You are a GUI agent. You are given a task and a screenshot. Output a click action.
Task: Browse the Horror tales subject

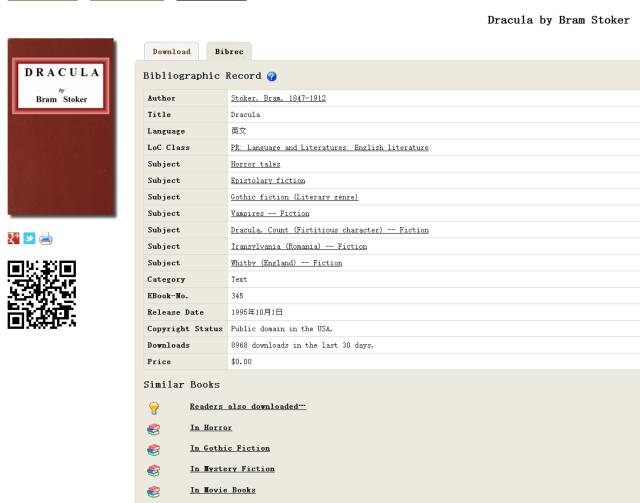(255, 164)
